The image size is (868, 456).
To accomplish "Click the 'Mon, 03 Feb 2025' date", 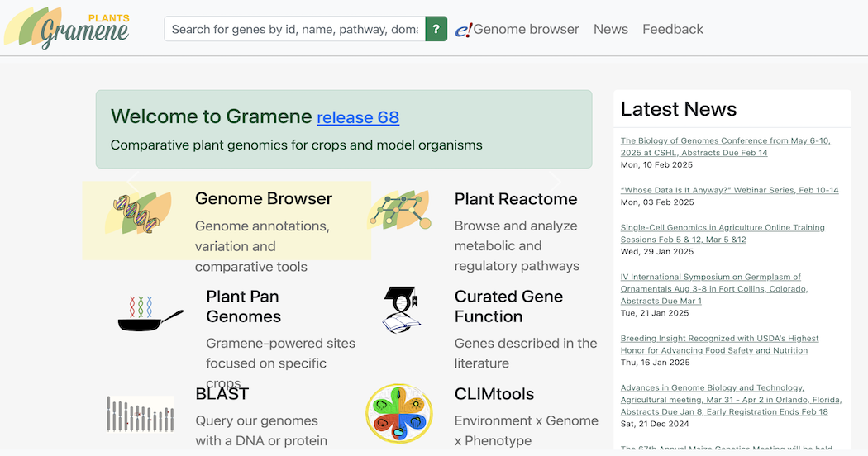I will click(657, 202).
